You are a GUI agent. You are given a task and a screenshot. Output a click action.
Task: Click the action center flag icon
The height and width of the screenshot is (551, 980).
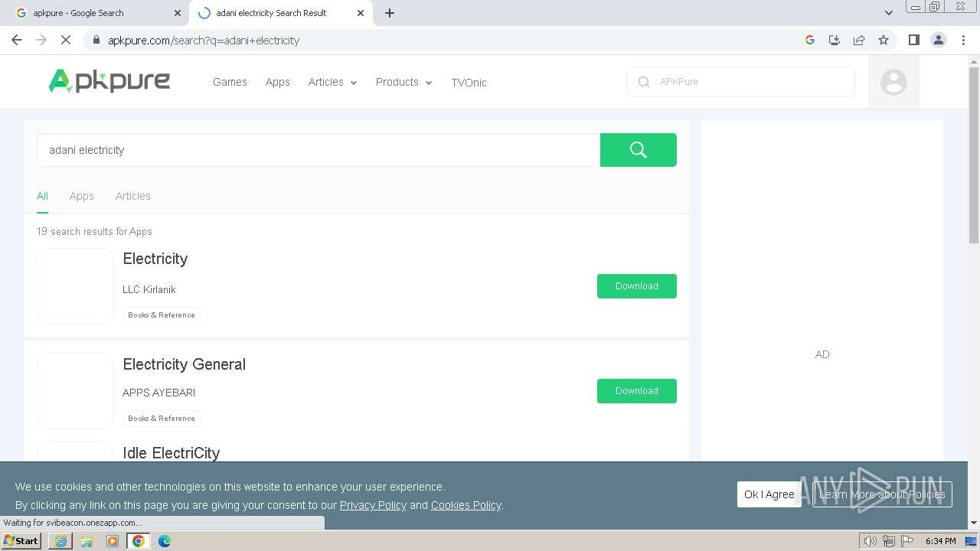[907, 541]
